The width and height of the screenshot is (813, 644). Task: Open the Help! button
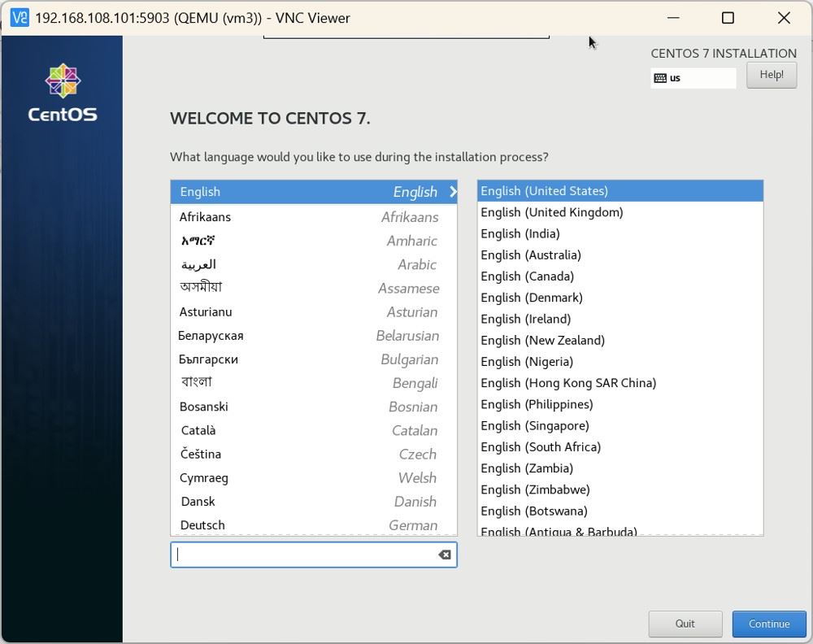(772, 75)
